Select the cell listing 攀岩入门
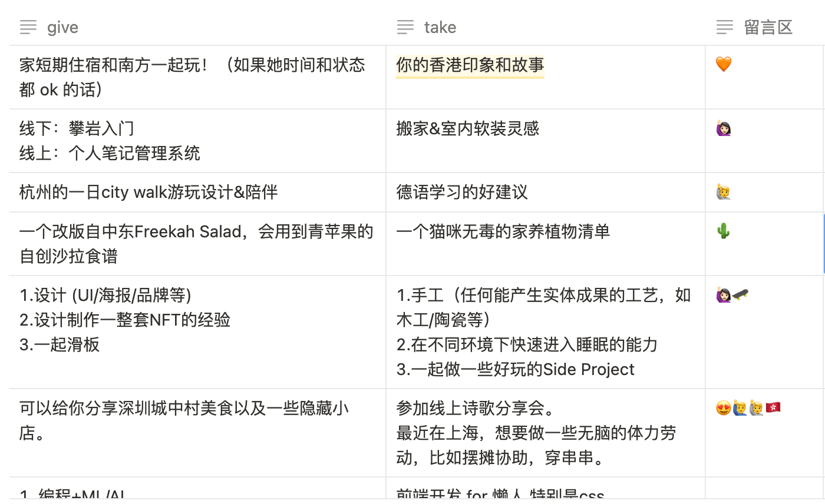 (198, 141)
